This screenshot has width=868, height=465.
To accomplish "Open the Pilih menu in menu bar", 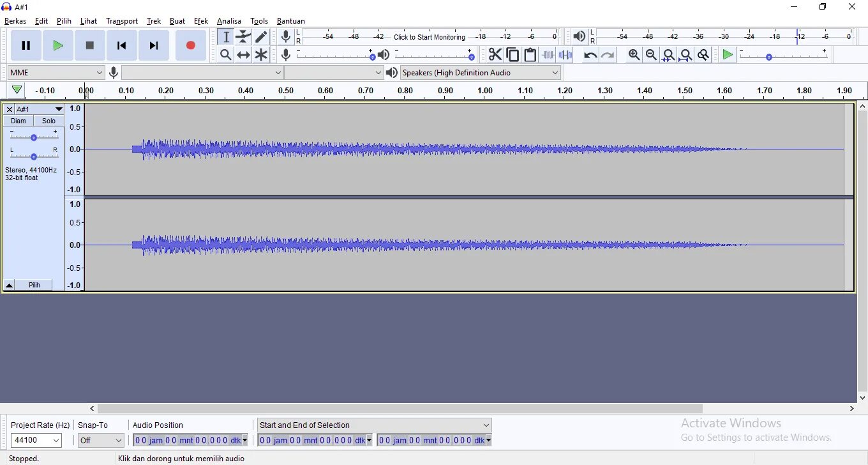I will 64,21.
